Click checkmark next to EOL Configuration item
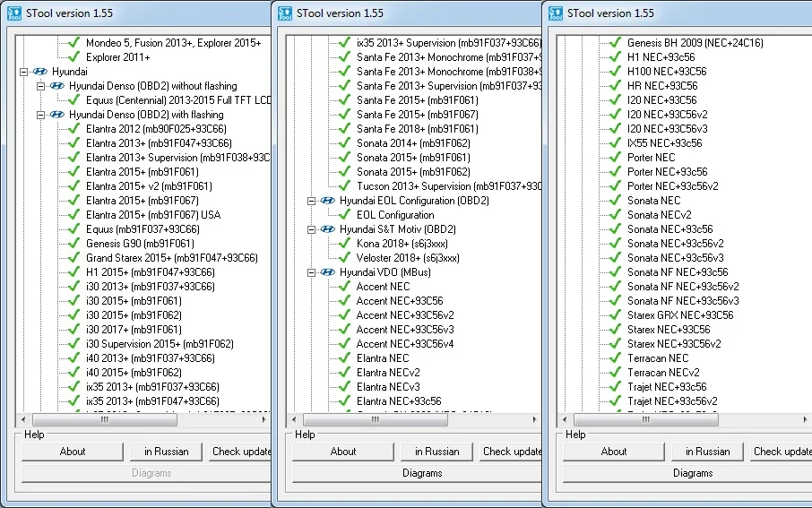The width and height of the screenshot is (812, 508). coord(345,214)
